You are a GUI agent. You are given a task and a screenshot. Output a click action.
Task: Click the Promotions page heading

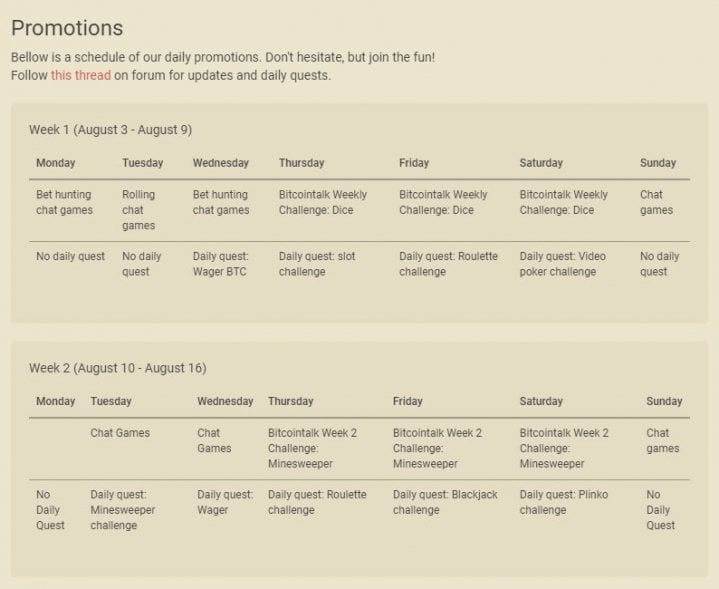point(67,28)
